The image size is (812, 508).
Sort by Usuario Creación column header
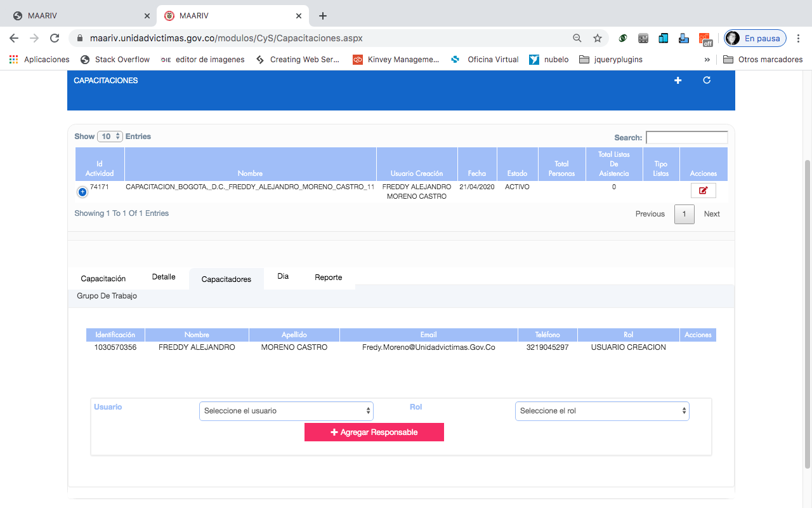[x=417, y=164]
